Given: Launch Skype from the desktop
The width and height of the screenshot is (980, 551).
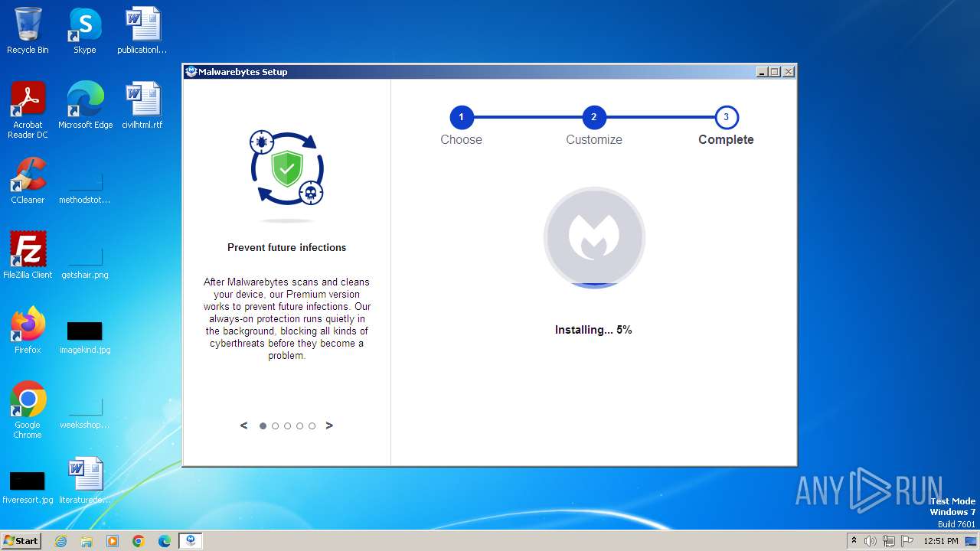Looking at the screenshot, I should [84, 31].
